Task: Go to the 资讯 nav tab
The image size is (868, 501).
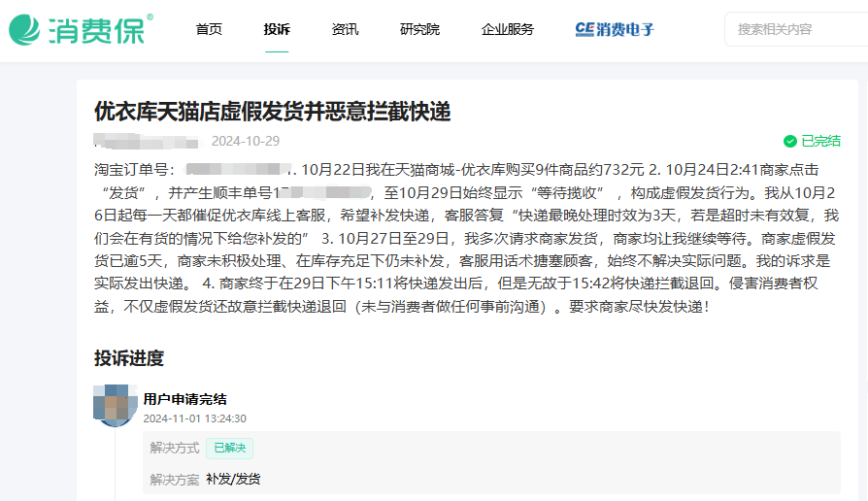Action: 345,29
